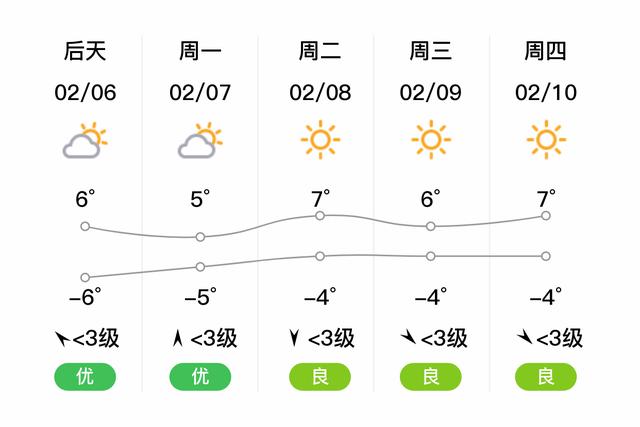This screenshot has width=640, height=427.
Task: Click the 7° high point on 周二 curve
Action: (x=320, y=216)
